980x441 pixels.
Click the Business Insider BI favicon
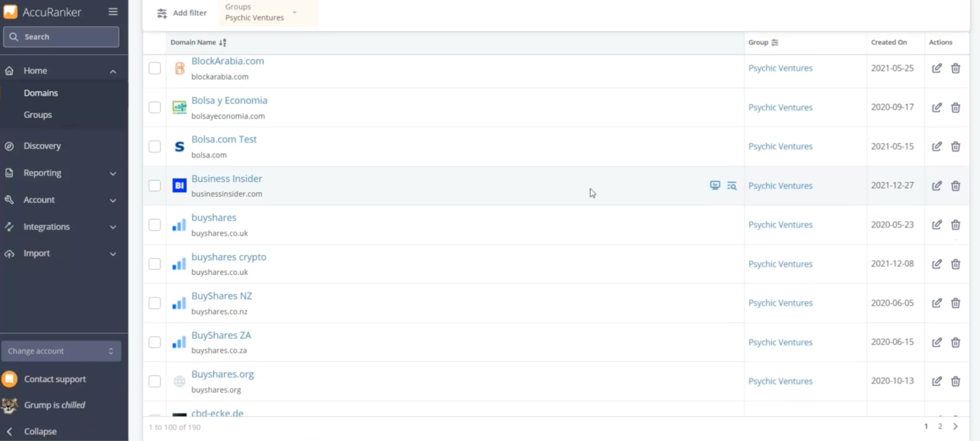[179, 185]
